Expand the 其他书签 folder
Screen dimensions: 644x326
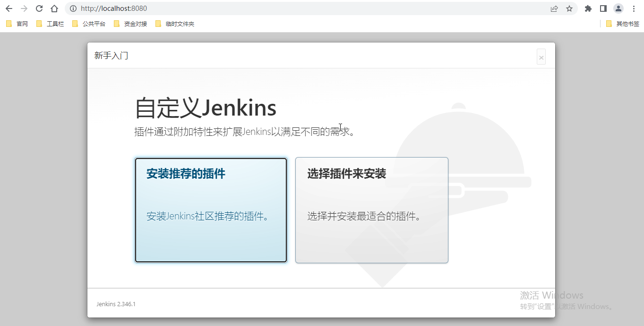point(624,23)
